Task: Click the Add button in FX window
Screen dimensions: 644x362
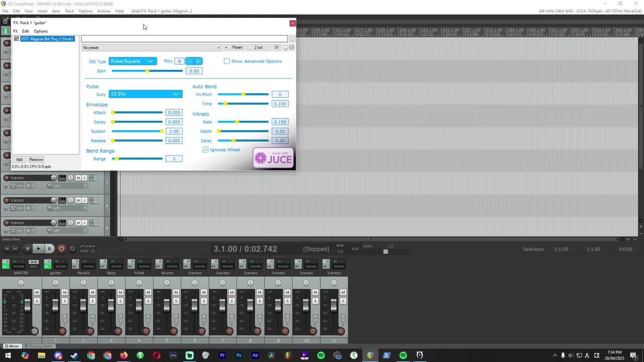Action: (x=19, y=159)
